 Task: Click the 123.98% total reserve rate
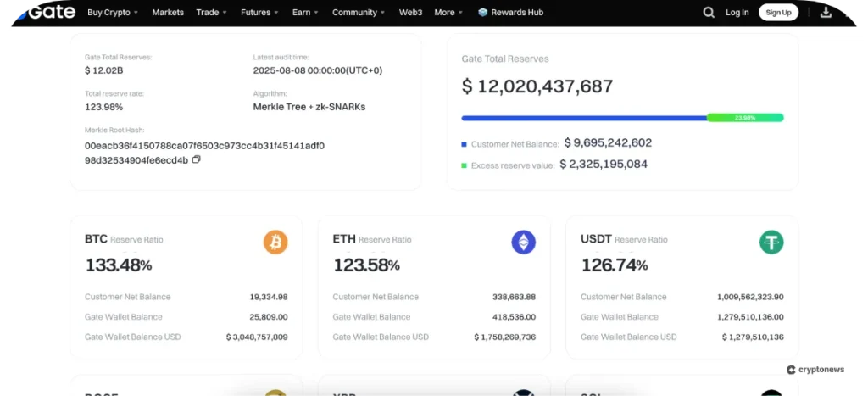pyautogui.click(x=103, y=107)
